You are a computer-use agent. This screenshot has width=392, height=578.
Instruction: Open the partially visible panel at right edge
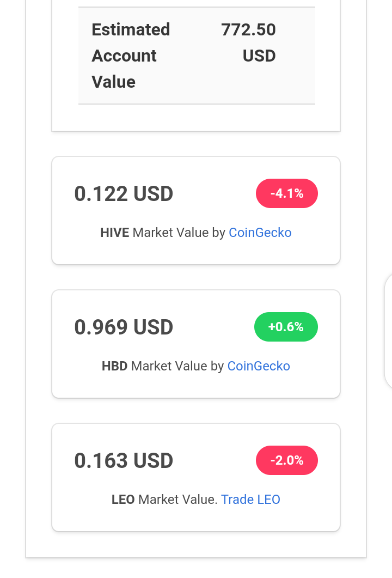pyautogui.click(x=388, y=331)
